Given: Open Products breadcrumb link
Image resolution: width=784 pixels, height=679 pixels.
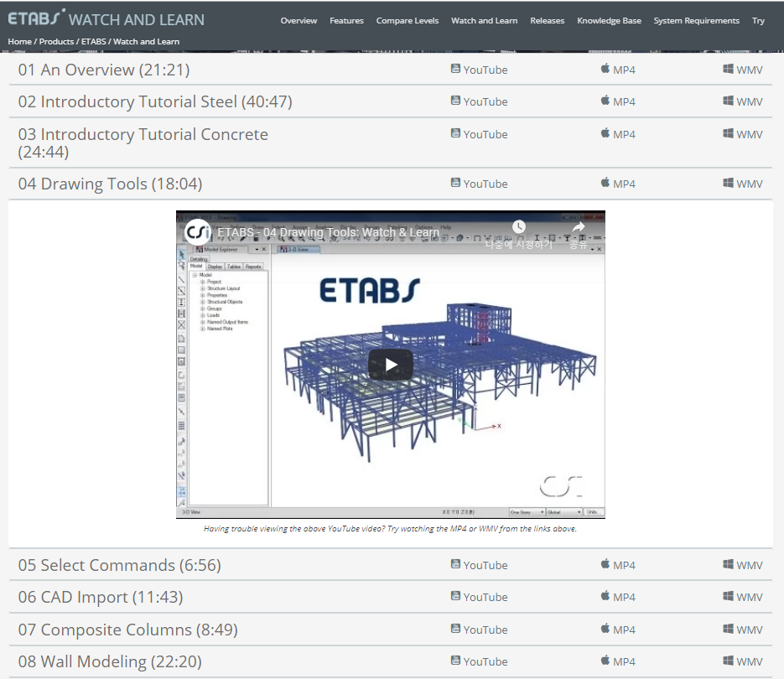Looking at the screenshot, I should [x=56, y=42].
